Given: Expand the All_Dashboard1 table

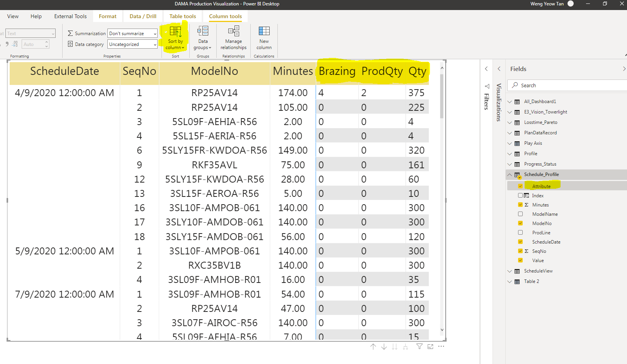Looking at the screenshot, I should coord(510,102).
